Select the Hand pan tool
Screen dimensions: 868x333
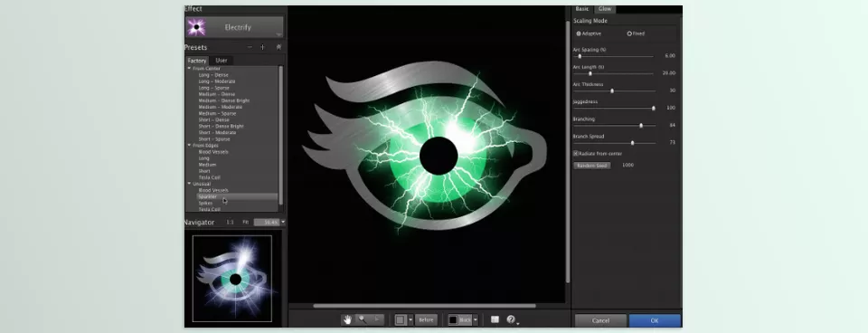(x=347, y=319)
